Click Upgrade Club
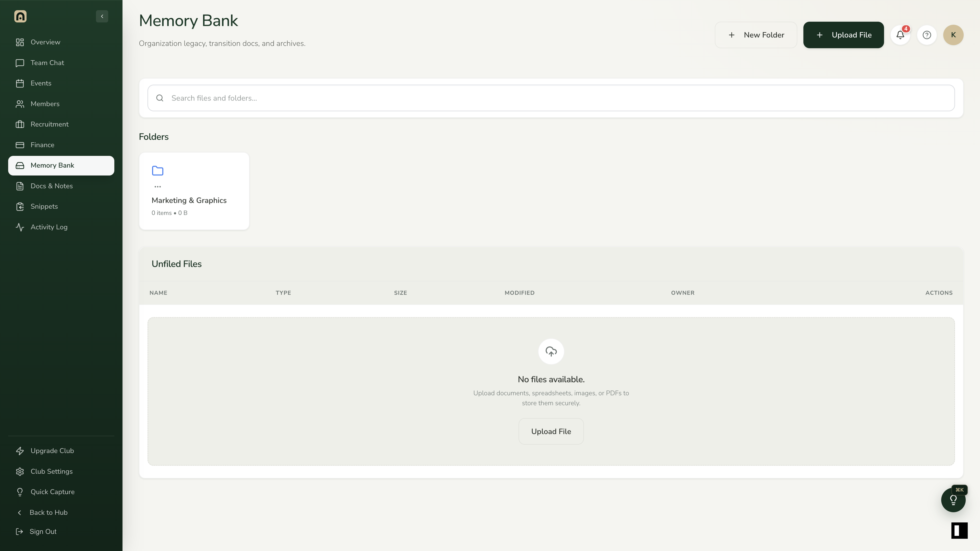The image size is (980, 551). click(61, 450)
